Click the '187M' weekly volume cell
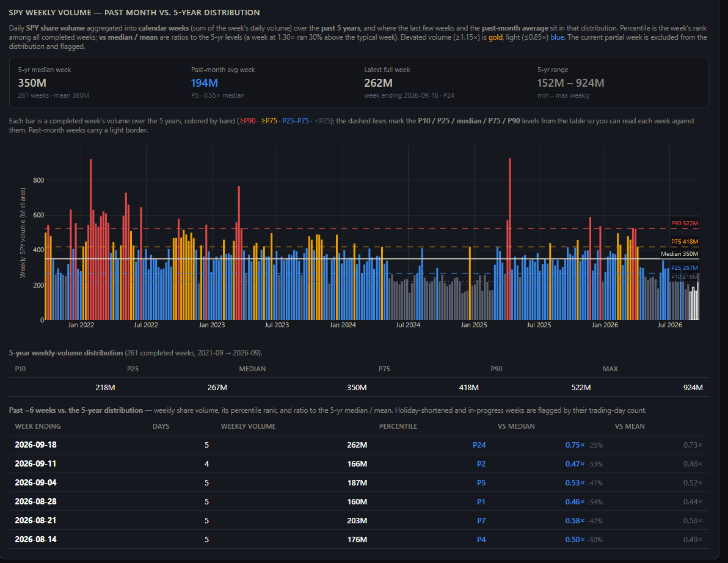The width and height of the screenshot is (728, 563). click(357, 483)
